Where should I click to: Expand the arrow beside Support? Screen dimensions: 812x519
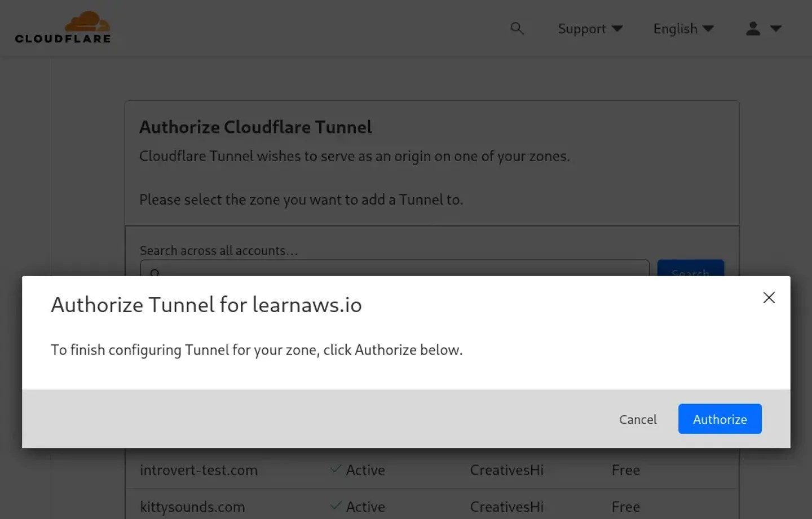tap(617, 28)
